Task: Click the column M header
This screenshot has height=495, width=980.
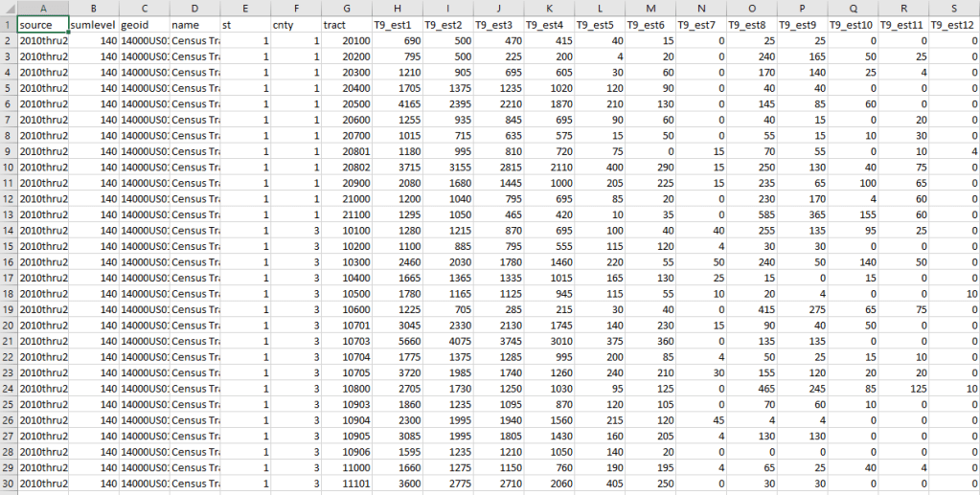Action: pyautogui.click(x=650, y=7)
